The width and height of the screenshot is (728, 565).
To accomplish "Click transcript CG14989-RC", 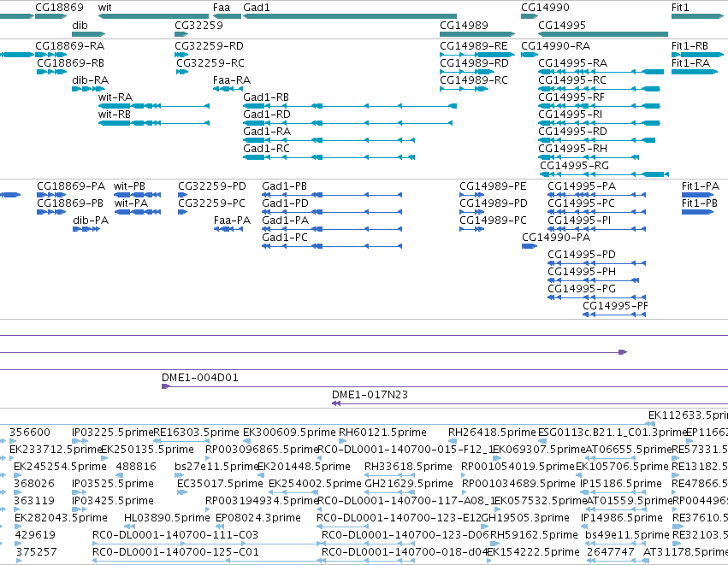I will 464,89.
